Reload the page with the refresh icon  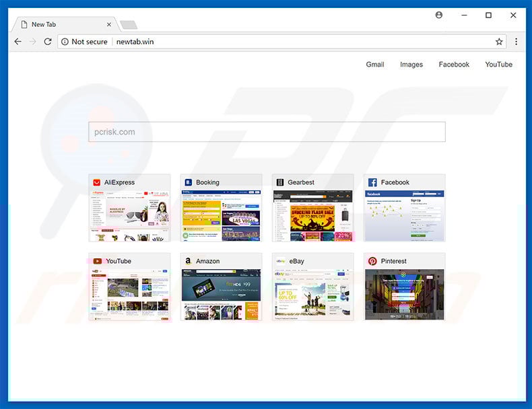coord(48,42)
